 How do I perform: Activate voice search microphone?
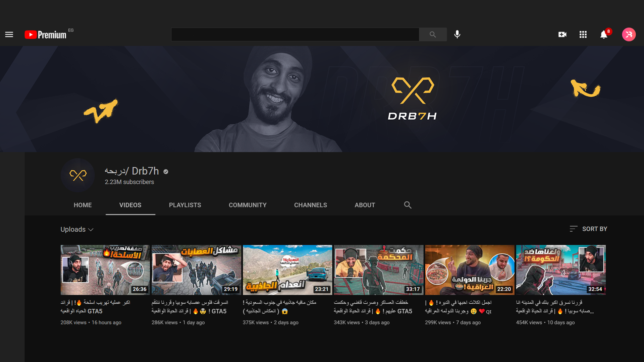point(457,35)
